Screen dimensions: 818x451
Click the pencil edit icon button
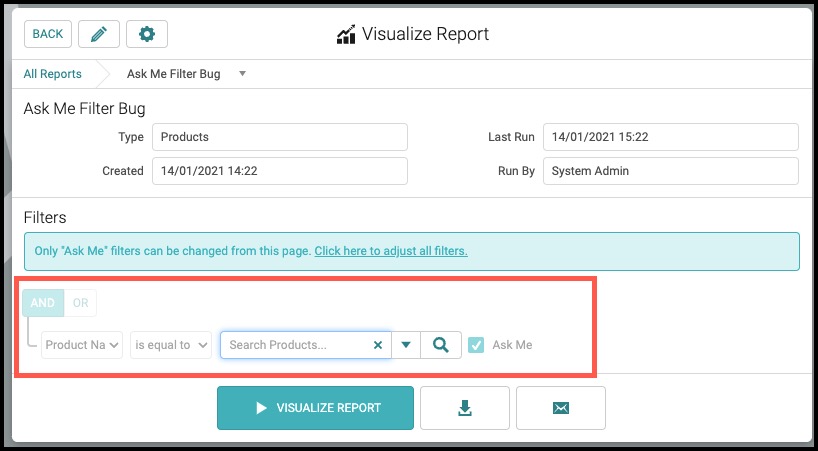tap(99, 34)
